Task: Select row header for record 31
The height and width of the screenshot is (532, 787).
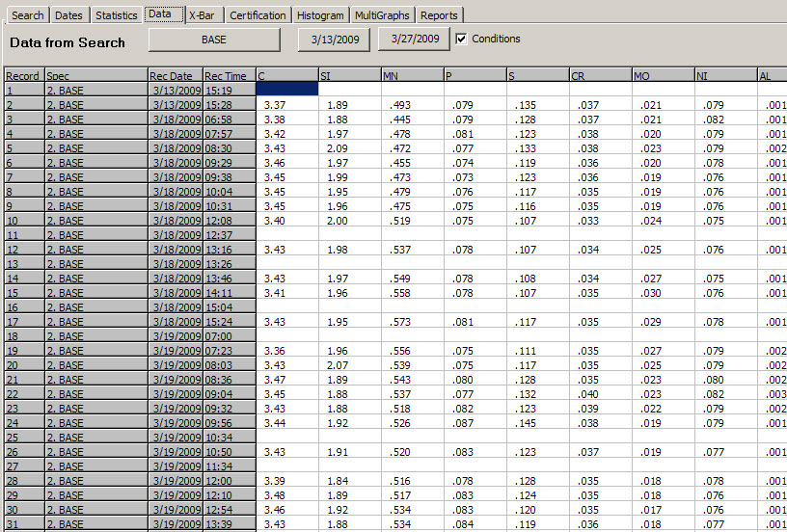Action: (25, 524)
